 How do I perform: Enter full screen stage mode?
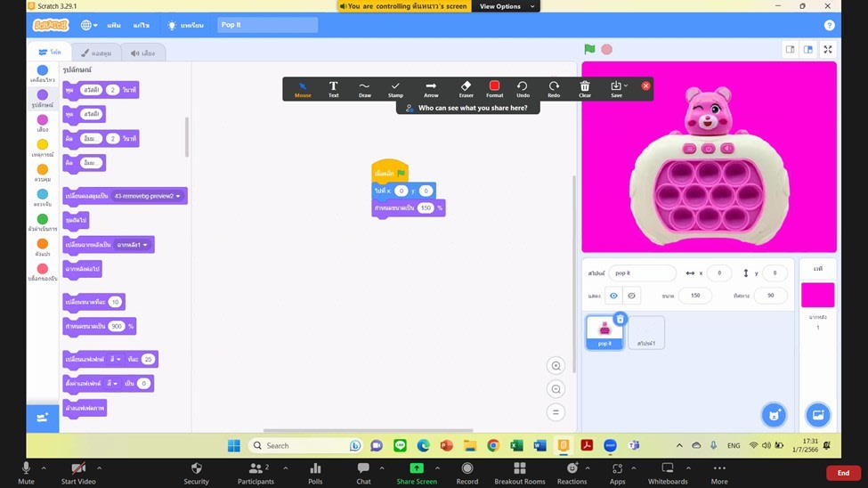pyautogui.click(x=828, y=49)
